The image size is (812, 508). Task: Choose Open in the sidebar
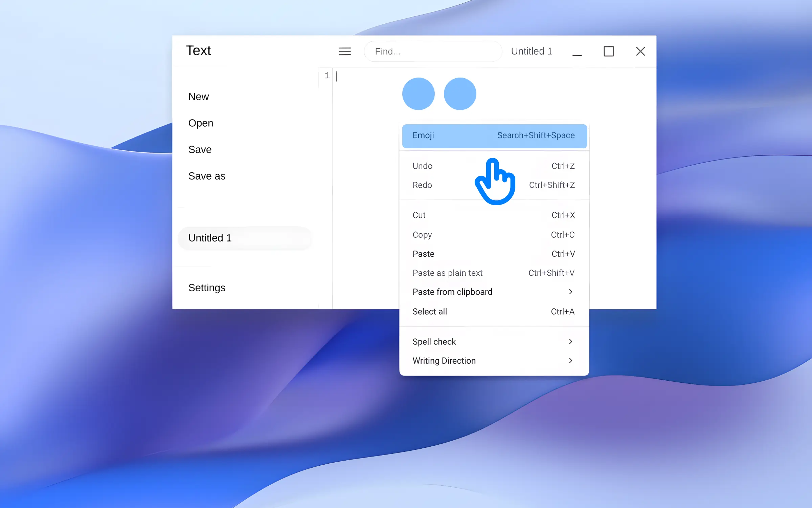point(201,123)
